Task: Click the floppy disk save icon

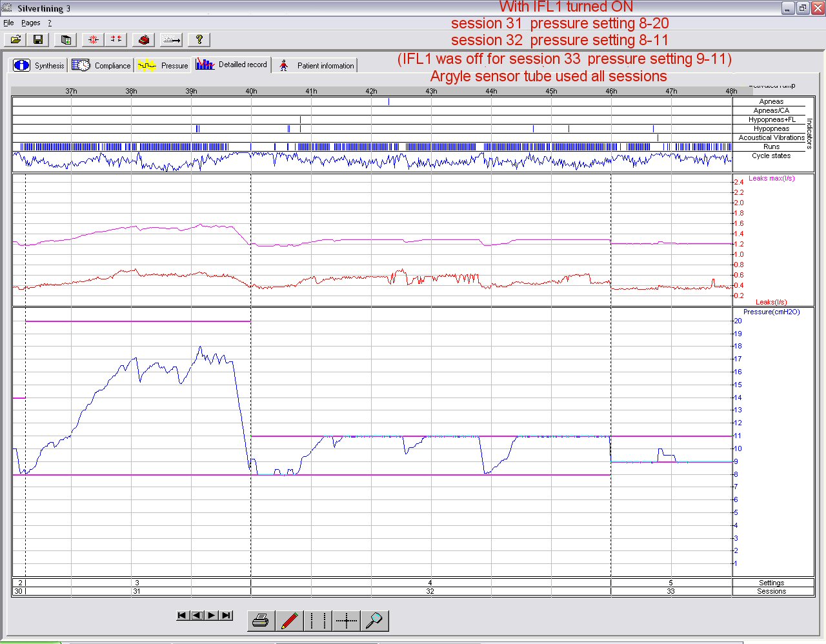Action: [38, 39]
